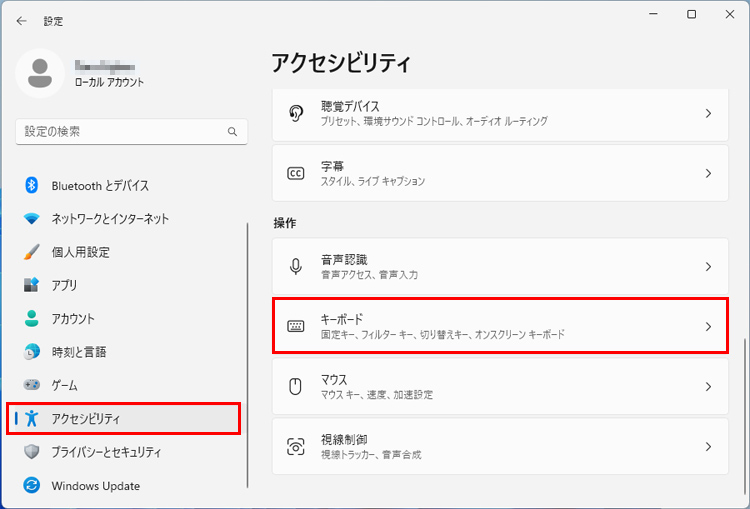Viewport: 750px width, 509px height.
Task: Open 字幕 settings via the right chevron
Action: click(x=708, y=173)
